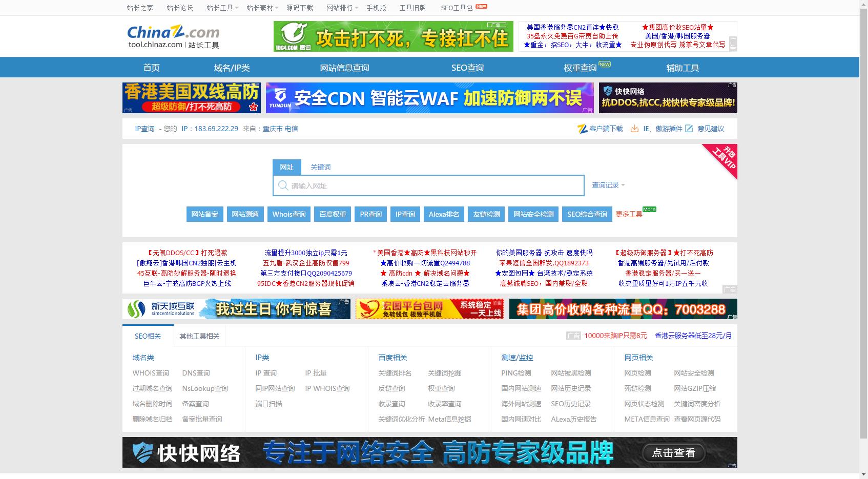Expand the 网站排行 dropdown menu
868x479 pixels.
pyautogui.click(x=342, y=8)
